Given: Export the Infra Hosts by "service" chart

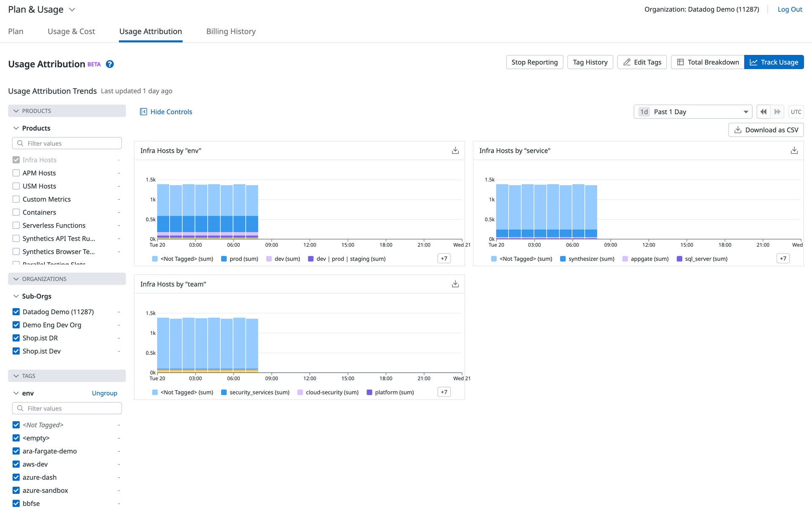Looking at the screenshot, I should click(x=794, y=150).
